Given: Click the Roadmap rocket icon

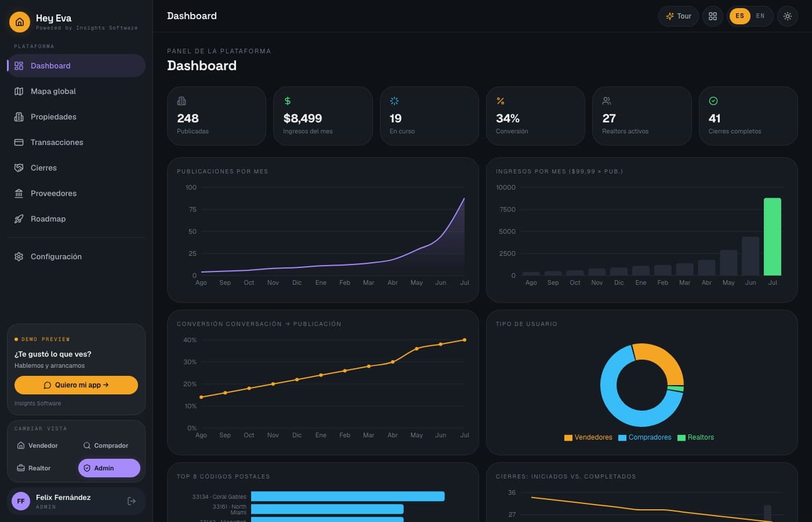Looking at the screenshot, I should (19, 219).
